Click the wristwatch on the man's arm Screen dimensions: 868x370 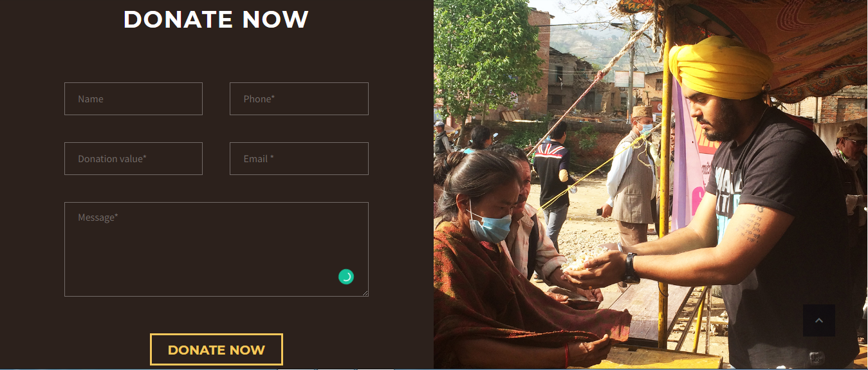pos(631,268)
